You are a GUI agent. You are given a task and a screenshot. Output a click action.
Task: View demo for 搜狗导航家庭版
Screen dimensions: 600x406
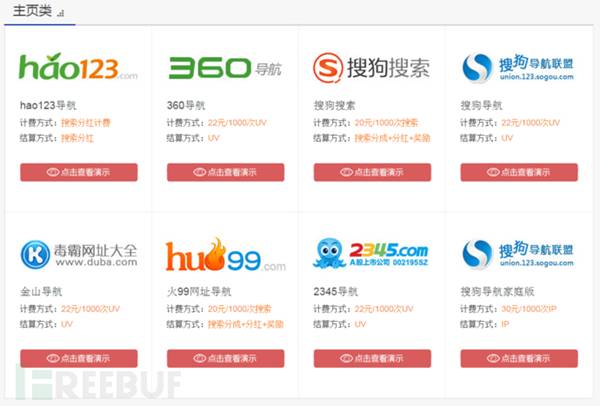click(x=519, y=359)
